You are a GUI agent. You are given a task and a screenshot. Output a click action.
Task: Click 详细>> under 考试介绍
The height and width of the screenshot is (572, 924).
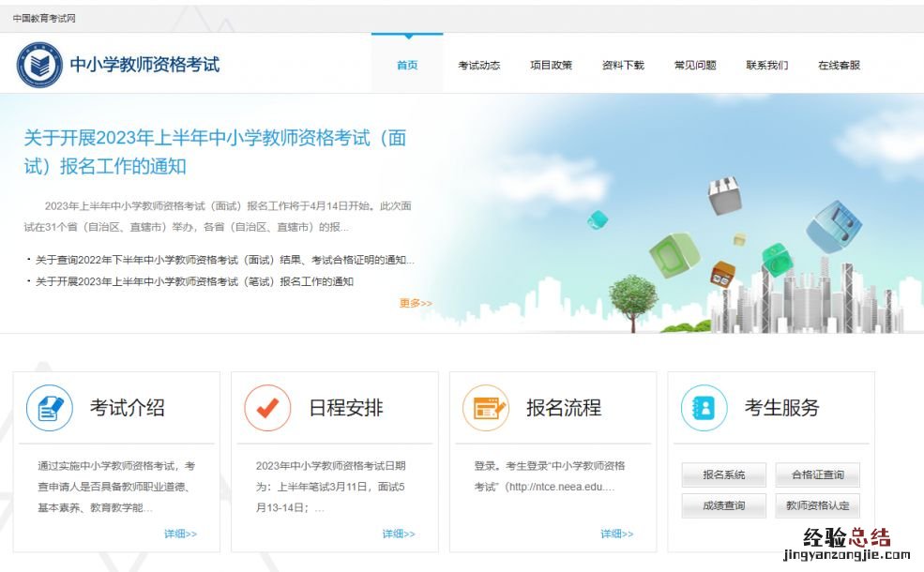point(180,534)
